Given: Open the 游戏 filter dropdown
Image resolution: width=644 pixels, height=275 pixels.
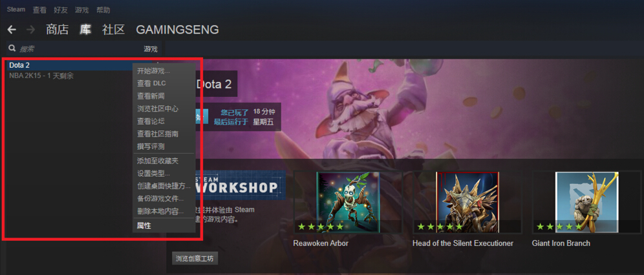Looking at the screenshot, I should point(150,49).
